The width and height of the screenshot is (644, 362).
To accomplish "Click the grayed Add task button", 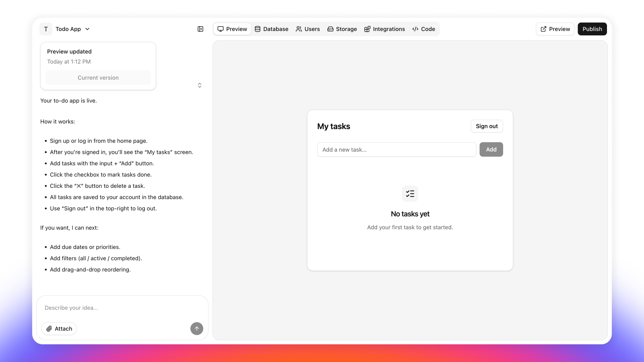I will tap(491, 149).
